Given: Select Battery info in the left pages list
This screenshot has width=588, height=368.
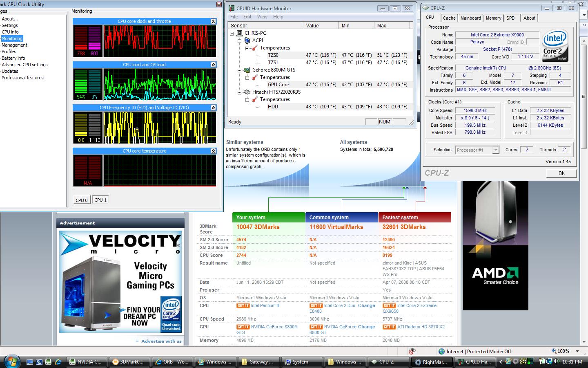Looking at the screenshot, I should [x=13, y=58].
